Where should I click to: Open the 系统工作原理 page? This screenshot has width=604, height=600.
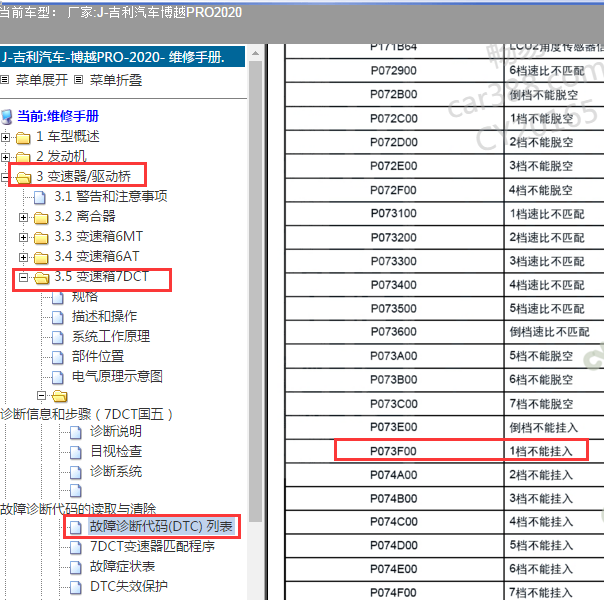111,337
